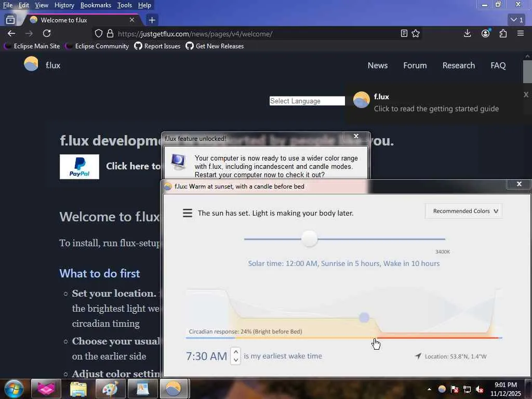
Task: Go forward to the next page
Action: coord(29,34)
